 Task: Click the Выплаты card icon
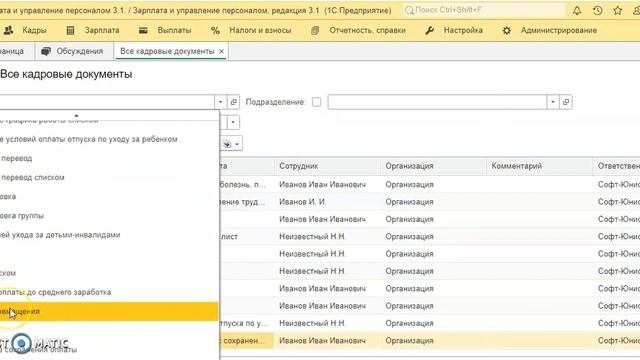(x=143, y=30)
